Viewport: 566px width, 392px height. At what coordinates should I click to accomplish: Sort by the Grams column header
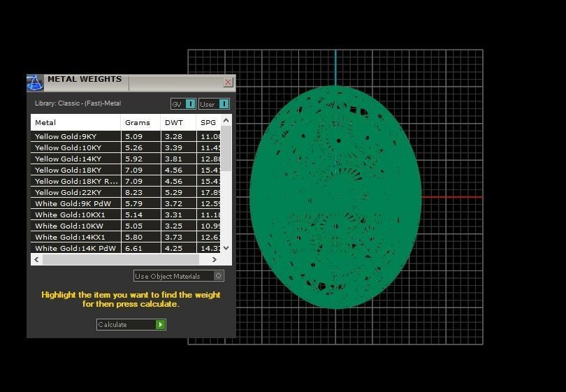click(x=140, y=123)
